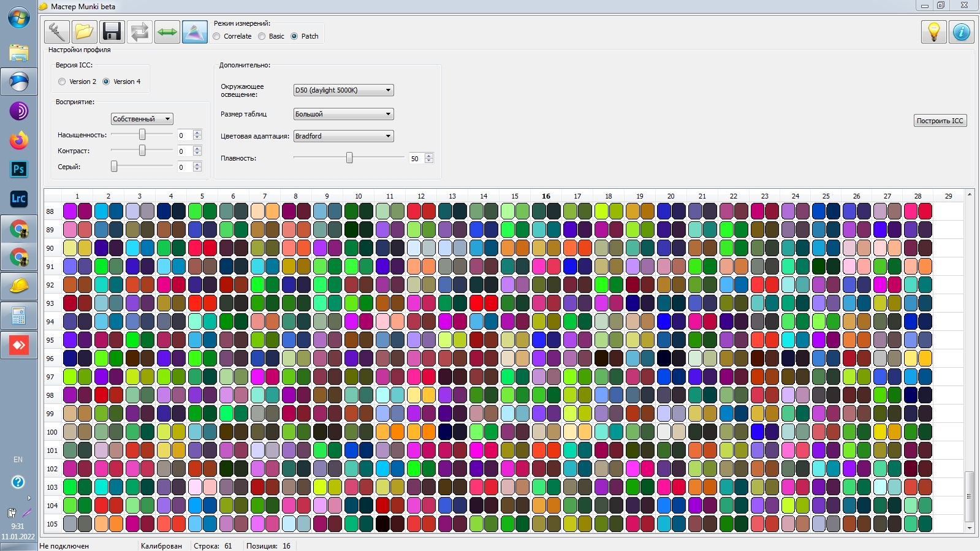This screenshot has width=980, height=551.
Task: Increase the Насыщенность spinner value
Action: tap(197, 132)
